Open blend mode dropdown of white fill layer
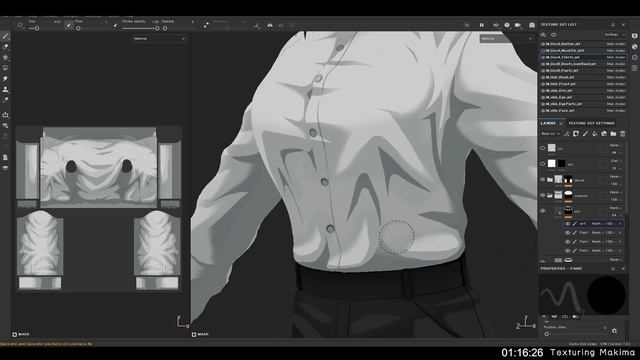The image size is (640, 360). [x=616, y=161]
